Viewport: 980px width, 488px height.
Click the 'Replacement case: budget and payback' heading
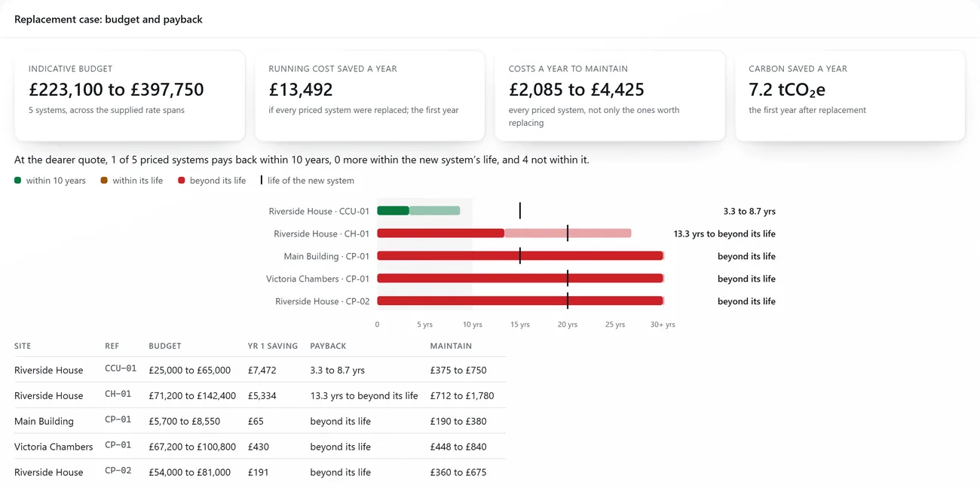tap(109, 20)
